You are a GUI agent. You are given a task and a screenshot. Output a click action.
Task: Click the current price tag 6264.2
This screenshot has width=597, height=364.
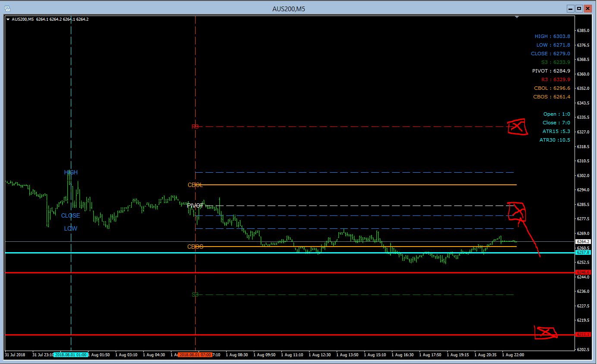pos(584,242)
